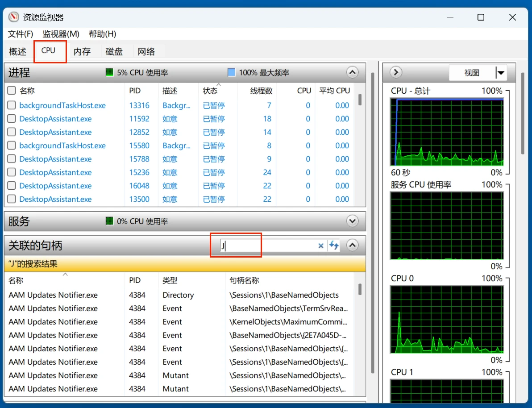The image size is (532, 408).
Task: Check the backgroundTaskHost.exe PID 15580 checkbox
Action: (x=12, y=146)
